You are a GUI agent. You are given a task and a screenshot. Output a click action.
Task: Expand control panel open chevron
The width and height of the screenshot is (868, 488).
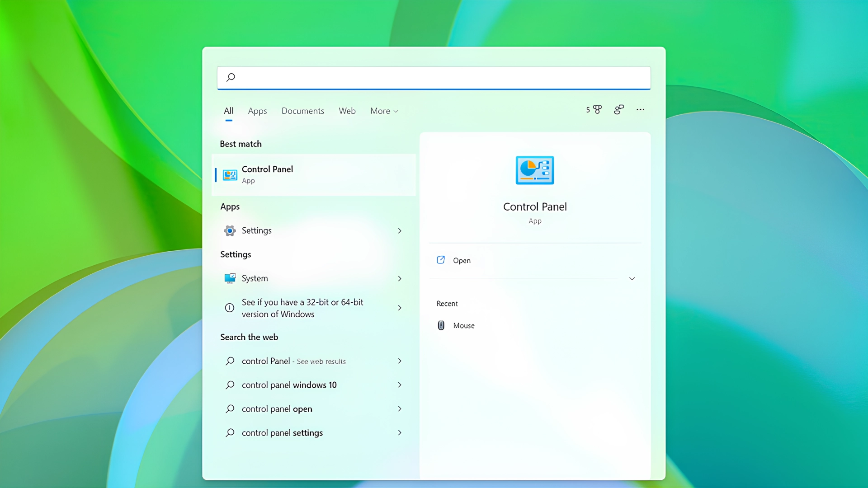click(x=400, y=409)
